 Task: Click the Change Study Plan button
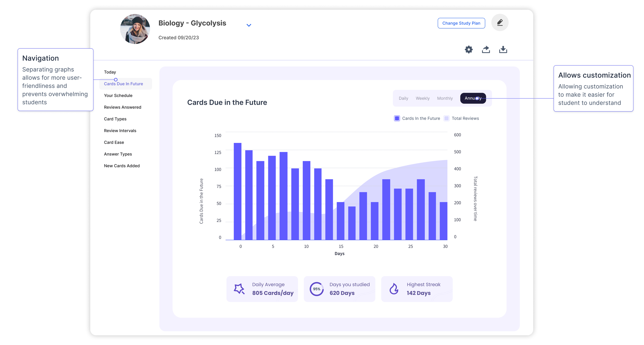click(x=461, y=23)
